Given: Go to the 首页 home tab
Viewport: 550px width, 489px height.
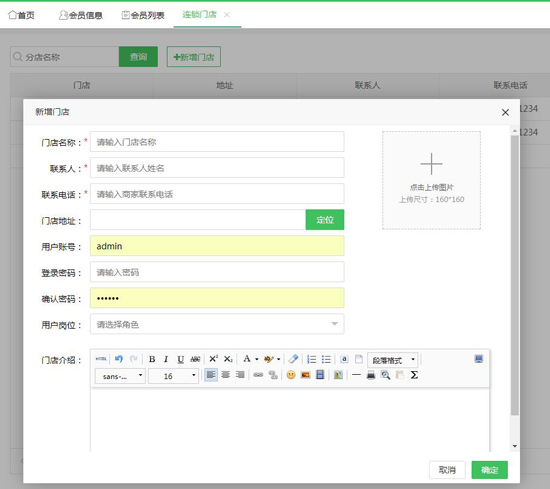Looking at the screenshot, I should (x=21, y=15).
